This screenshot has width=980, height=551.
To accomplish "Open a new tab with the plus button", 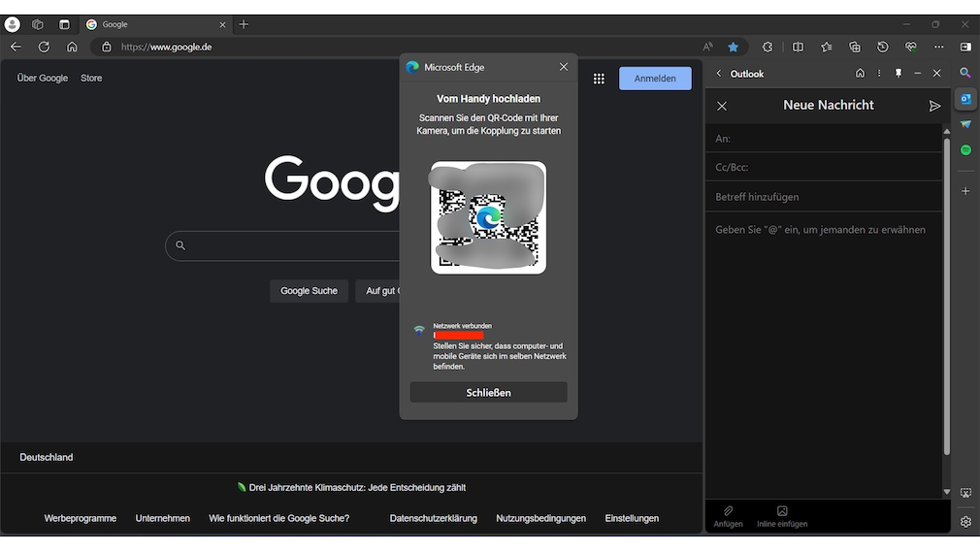I will pyautogui.click(x=244, y=24).
